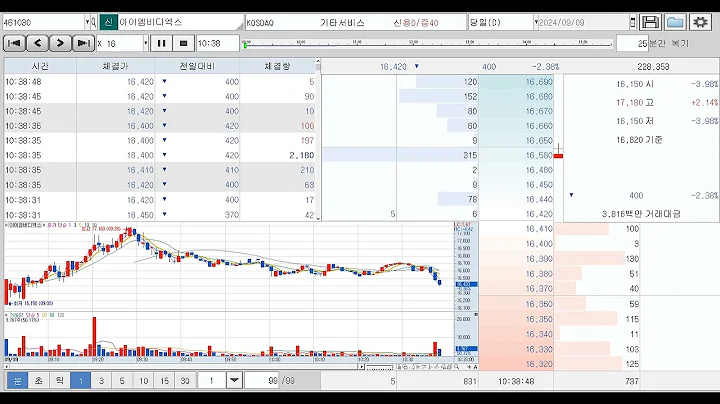Click the 전일대비 column header
Screen dimensions: 720x404
[x=197, y=67]
